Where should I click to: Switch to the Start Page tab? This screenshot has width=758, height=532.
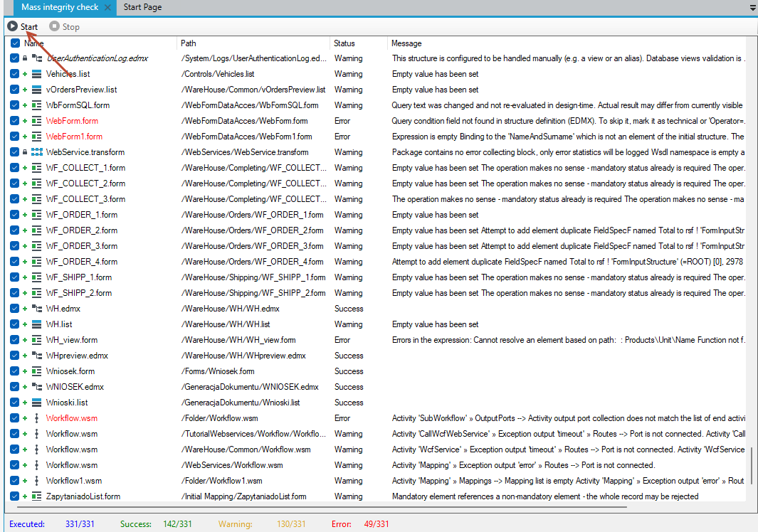(x=142, y=7)
